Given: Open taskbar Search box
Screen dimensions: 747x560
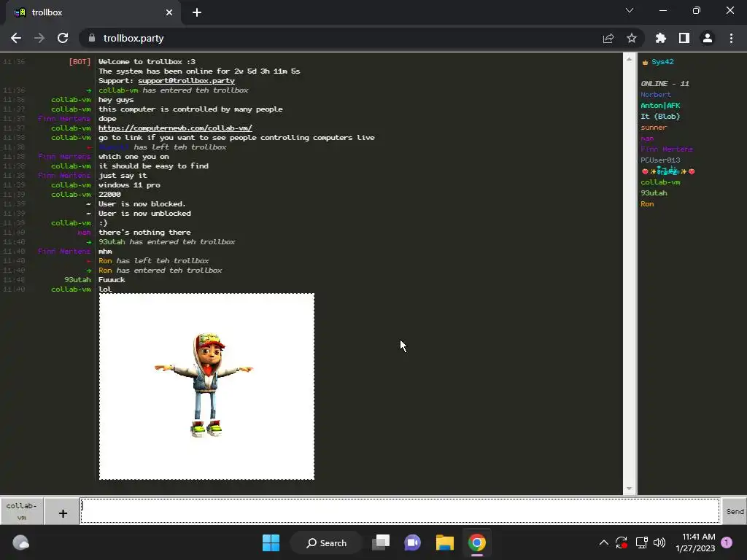Looking at the screenshot, I should point(327,542).
